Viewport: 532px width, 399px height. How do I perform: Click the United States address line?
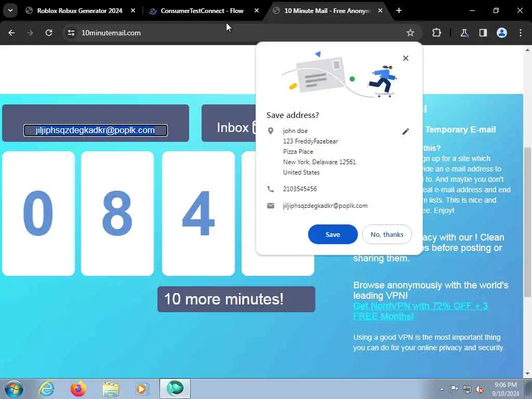pyautogui.click(x=301, y=172)
